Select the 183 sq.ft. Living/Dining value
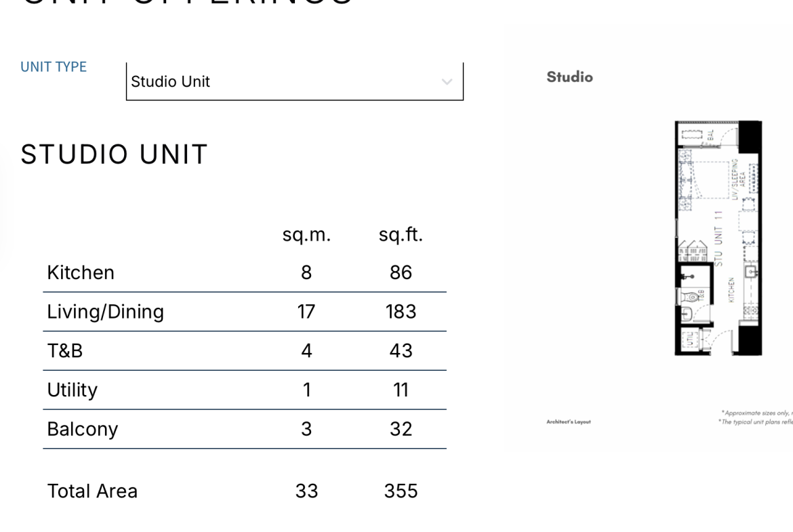The height and width of the screenshot is (532, 793). pyautogui.click(x=401, y=312)
